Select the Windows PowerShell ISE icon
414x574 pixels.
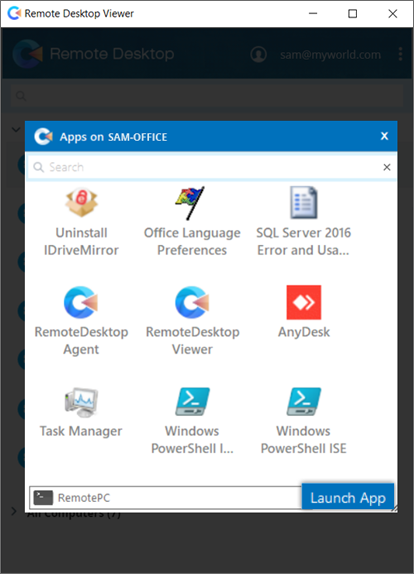(x=304, y=402)
